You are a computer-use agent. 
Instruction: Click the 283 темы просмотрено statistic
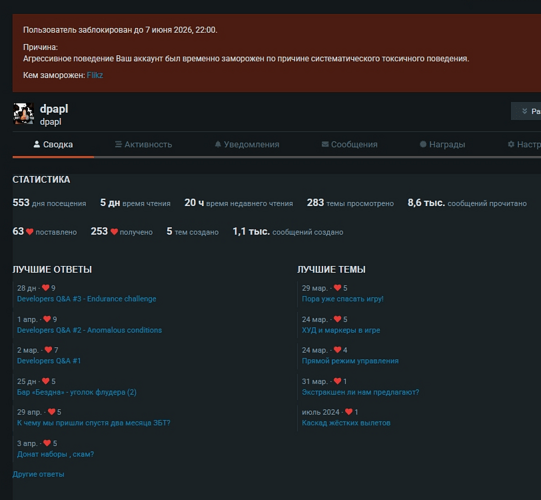pos(350,203)
